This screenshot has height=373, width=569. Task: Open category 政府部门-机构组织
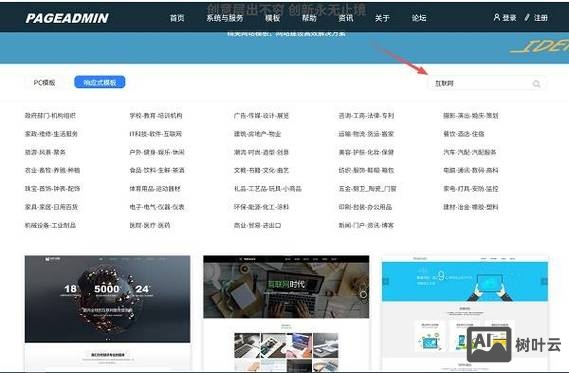coord(50,116)
